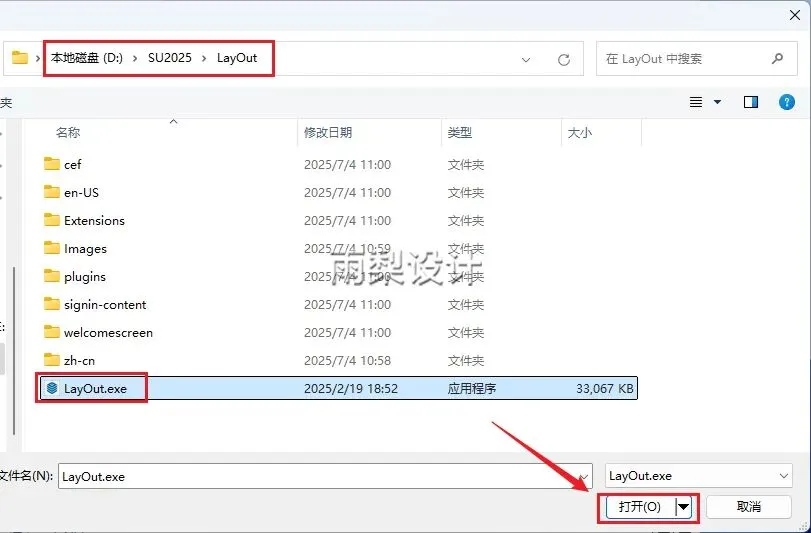Screen dimensions: 811x533
Task: Expand the address bar history dropdown
Action: 526,60
